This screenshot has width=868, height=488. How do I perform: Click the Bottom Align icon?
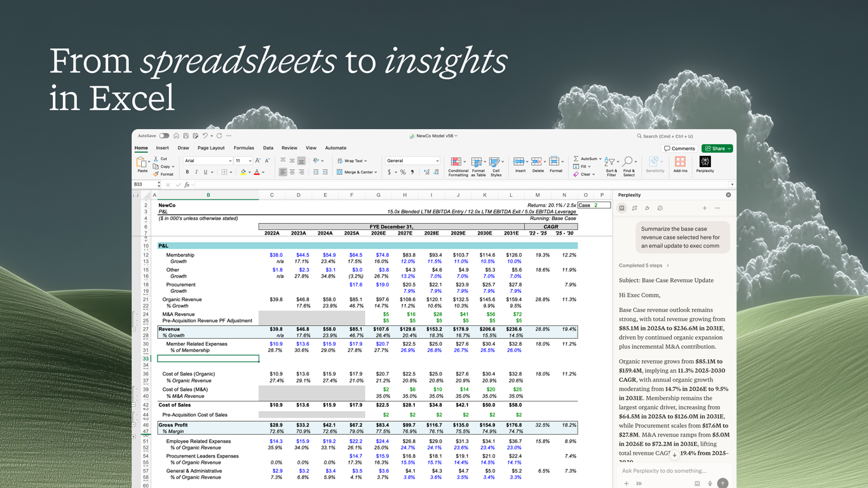coord(301,161)
